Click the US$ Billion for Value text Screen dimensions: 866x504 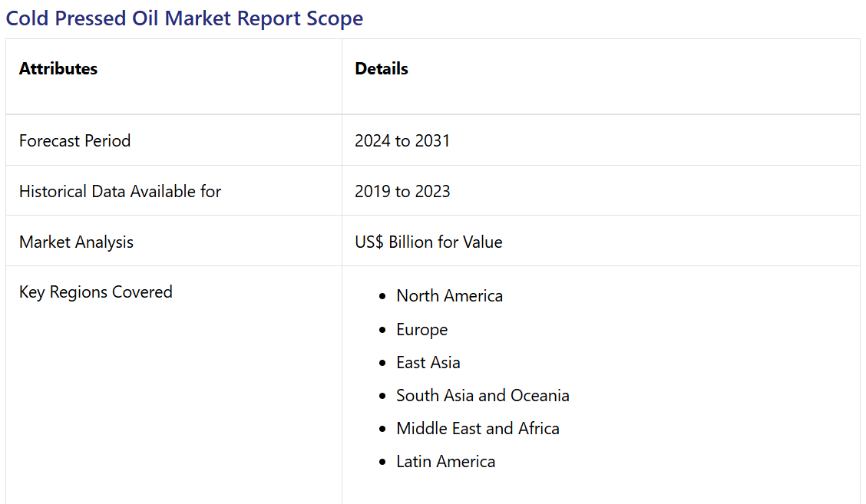click(428, 242)
